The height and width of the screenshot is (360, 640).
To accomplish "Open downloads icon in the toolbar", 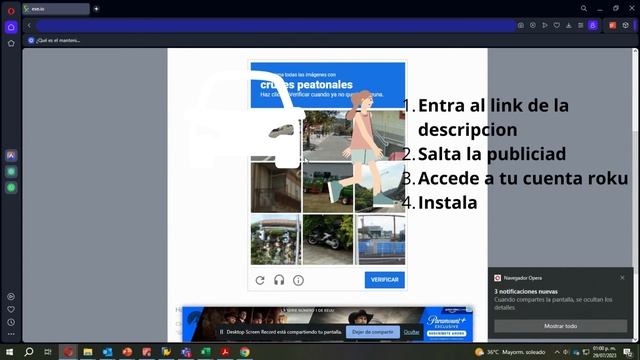I will click(569, 25).
